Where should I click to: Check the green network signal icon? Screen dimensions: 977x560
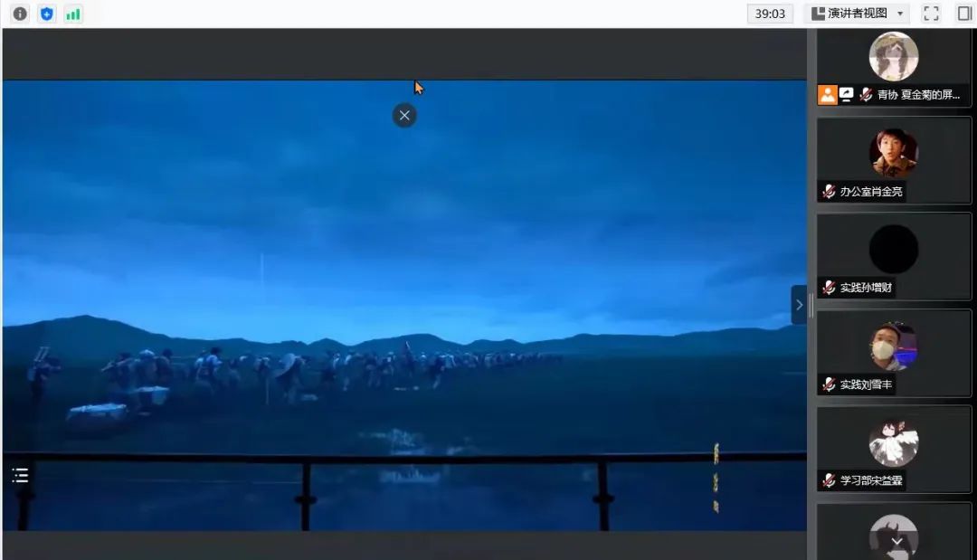[x=72, y=14]
